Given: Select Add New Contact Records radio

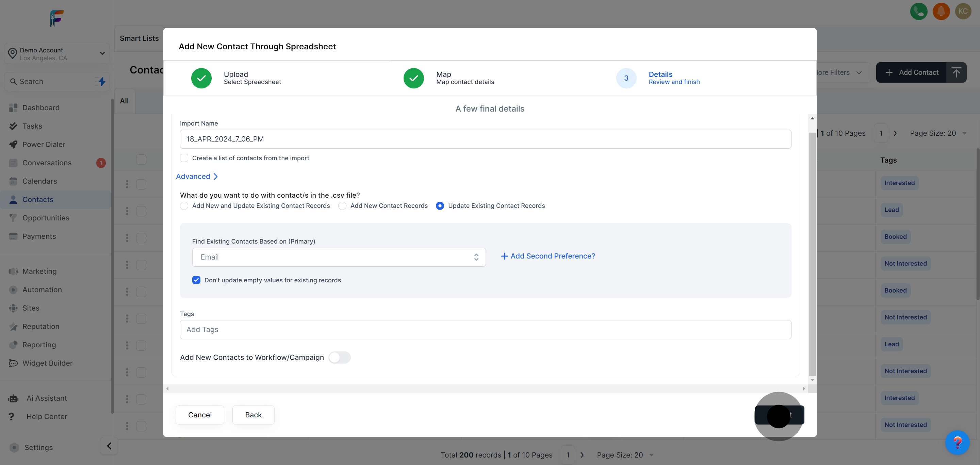Looking at the screenshot, I should pos(342,206).
